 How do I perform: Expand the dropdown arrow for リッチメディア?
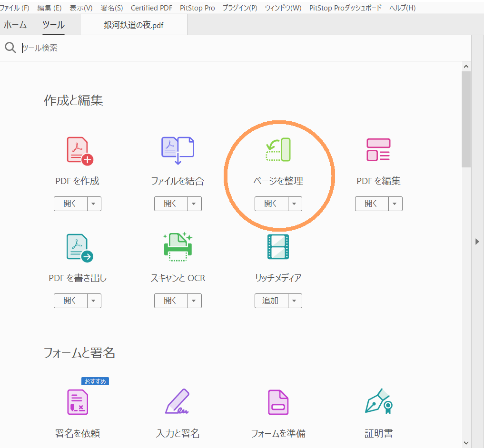coord(295,301)
